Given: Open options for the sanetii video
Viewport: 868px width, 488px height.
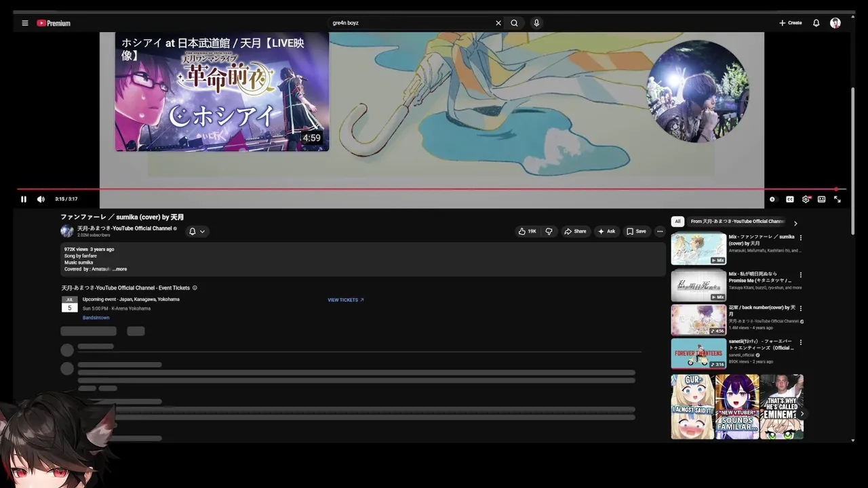Looking at the screenshot, I should point(801,342).
